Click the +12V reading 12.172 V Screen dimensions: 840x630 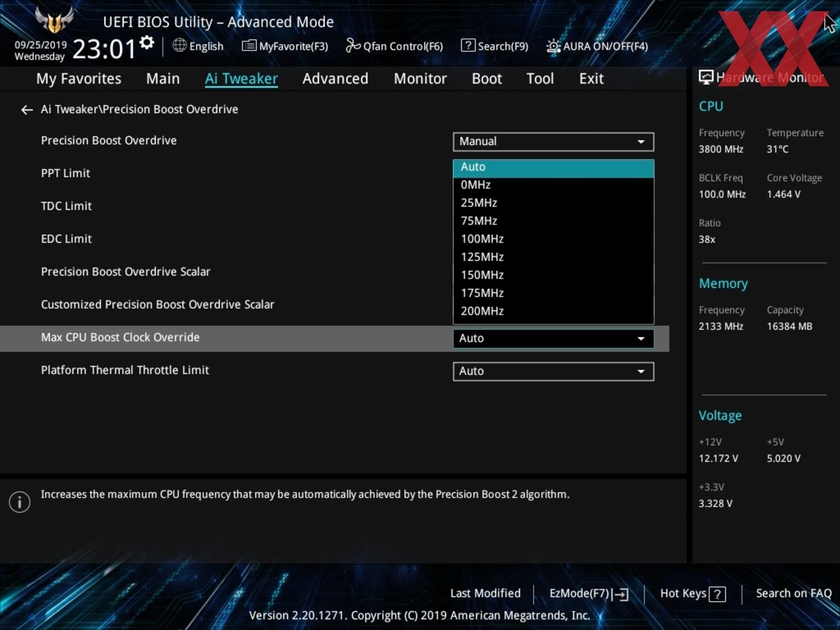718,458
